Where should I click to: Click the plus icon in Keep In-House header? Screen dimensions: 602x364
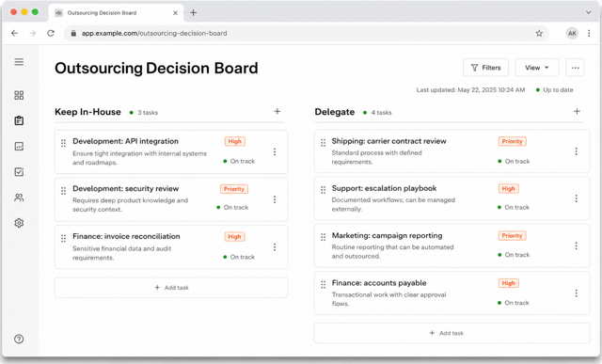[x=277, y=111]
